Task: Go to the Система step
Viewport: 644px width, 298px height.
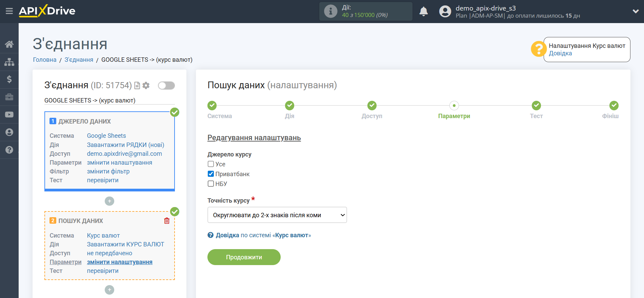Action: tap(212, 106)
